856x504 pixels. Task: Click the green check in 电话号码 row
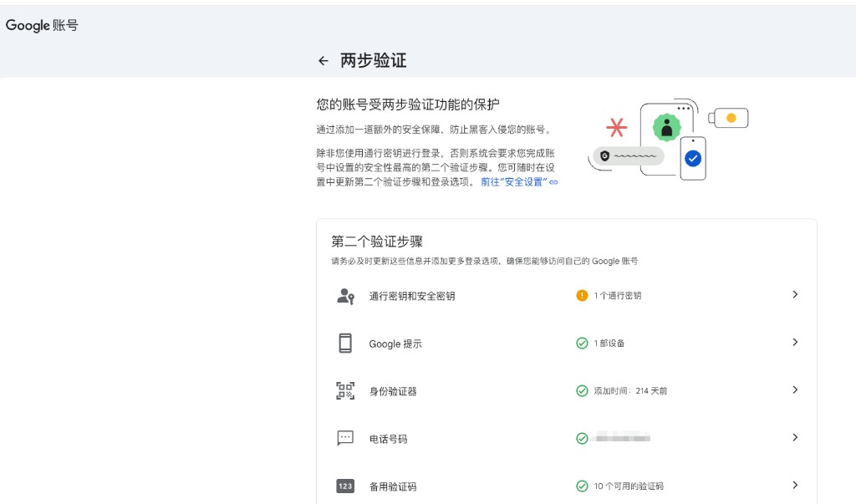(x=582, y=438)
